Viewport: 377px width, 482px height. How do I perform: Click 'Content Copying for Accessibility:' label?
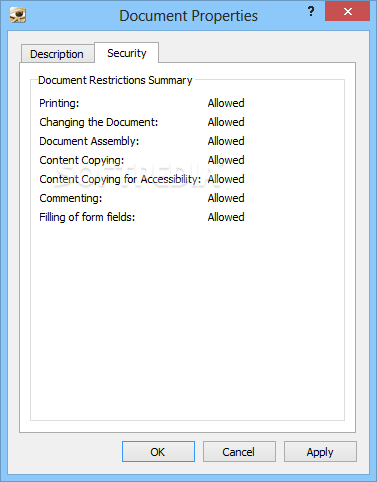[x=120, y=179]
